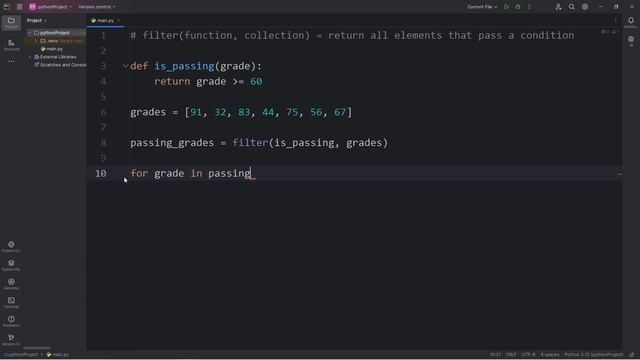
Task: Open Search Everywhere magnifier
Action: (x=572, y=7)
